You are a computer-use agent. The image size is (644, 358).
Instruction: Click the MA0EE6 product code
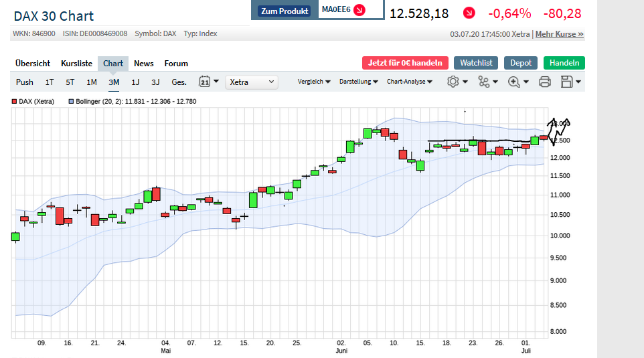coord(336,9)
